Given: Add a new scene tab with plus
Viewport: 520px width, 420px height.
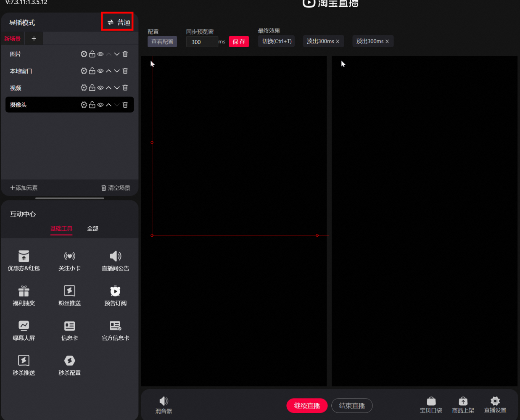Looking at the screenshot, I should point(34,39).
